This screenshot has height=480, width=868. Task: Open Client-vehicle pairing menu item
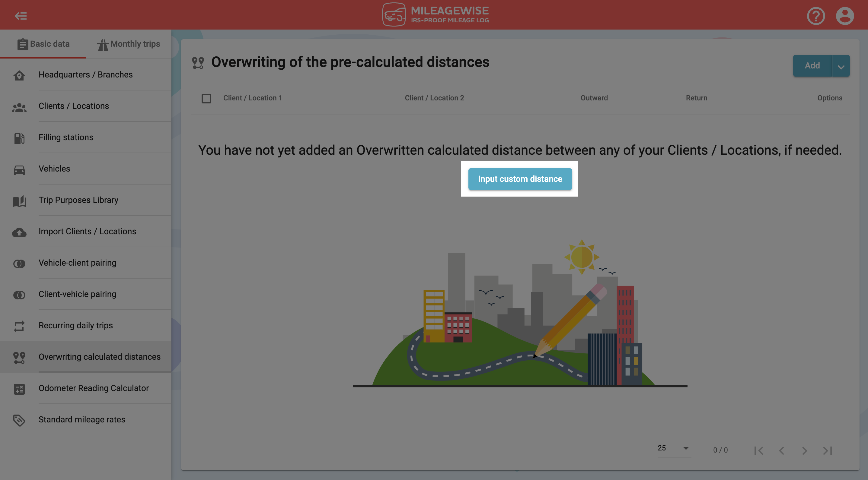tap(86, 294)
